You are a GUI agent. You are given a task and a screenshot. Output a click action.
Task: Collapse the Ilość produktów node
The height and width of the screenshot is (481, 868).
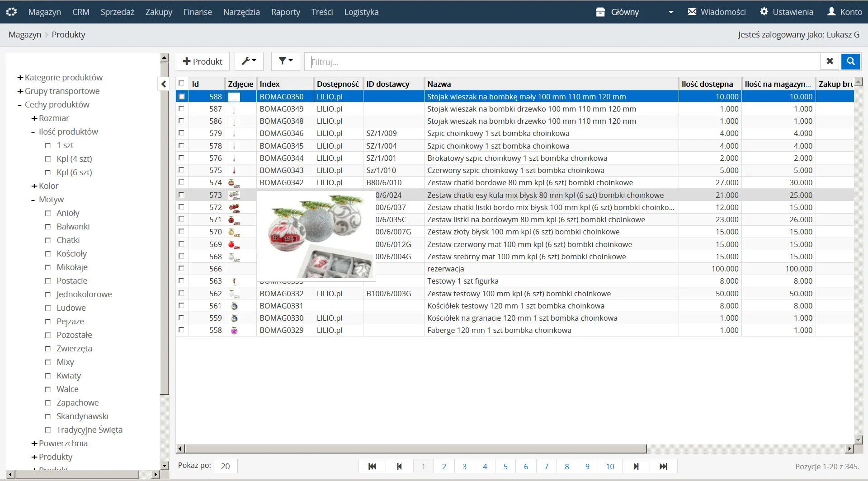point(33,132)
